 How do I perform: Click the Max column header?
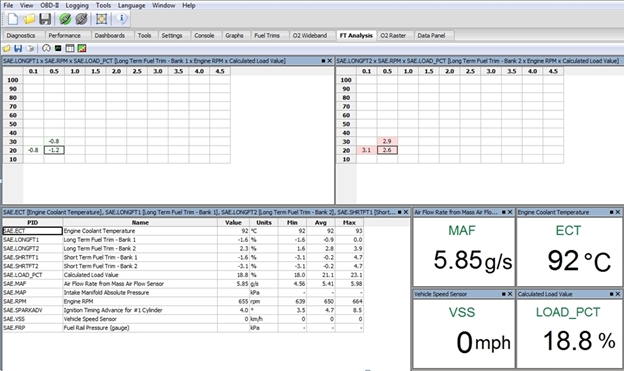(x=349, y=222)
